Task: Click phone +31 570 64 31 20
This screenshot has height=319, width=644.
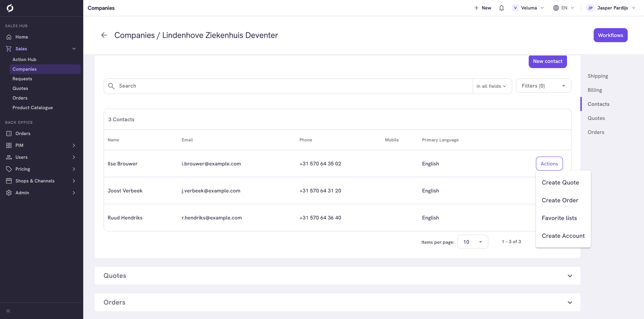Action: pos(320,191)
